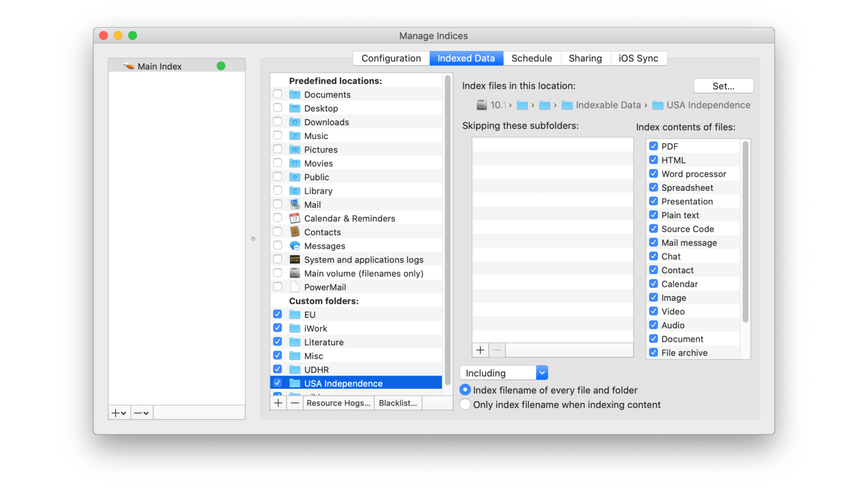Click the UDHR custom folder icon

[x=295, y=370]
